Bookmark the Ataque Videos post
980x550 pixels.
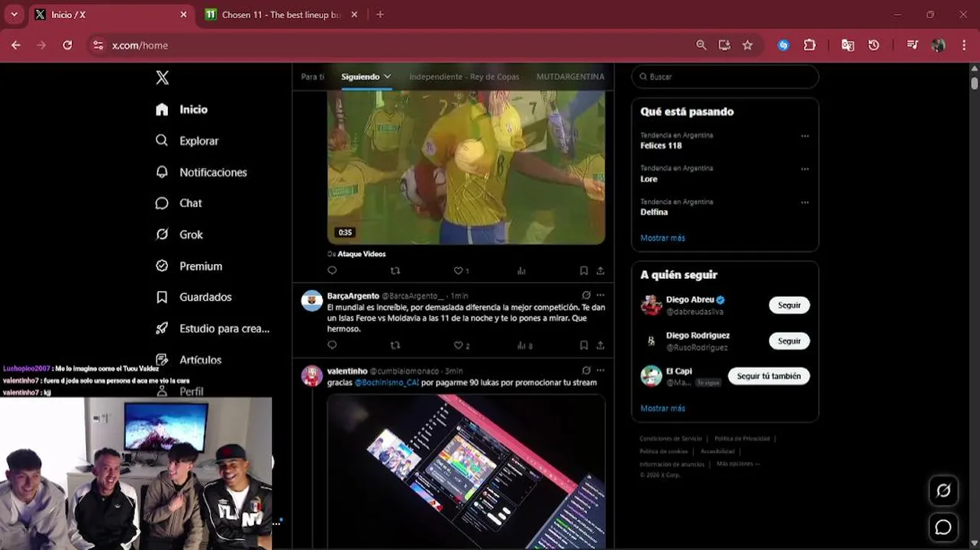coord(584,270)
